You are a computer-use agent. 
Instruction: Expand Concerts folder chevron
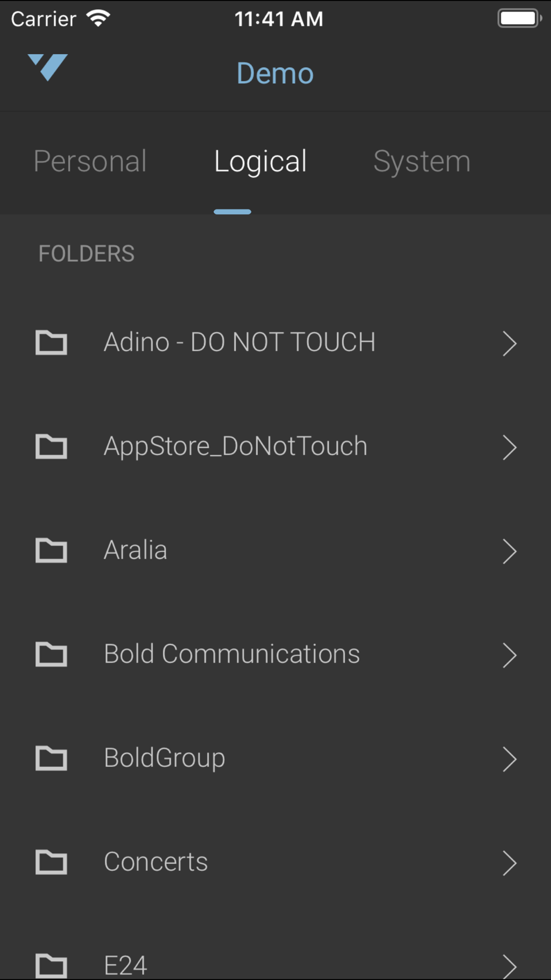tap(510, 863)
